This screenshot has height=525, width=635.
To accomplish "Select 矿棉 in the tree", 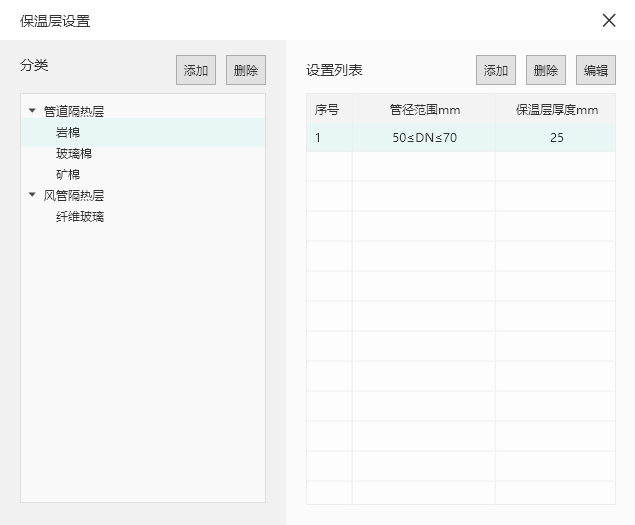I will pyautogui.click(x=68, y=175).
